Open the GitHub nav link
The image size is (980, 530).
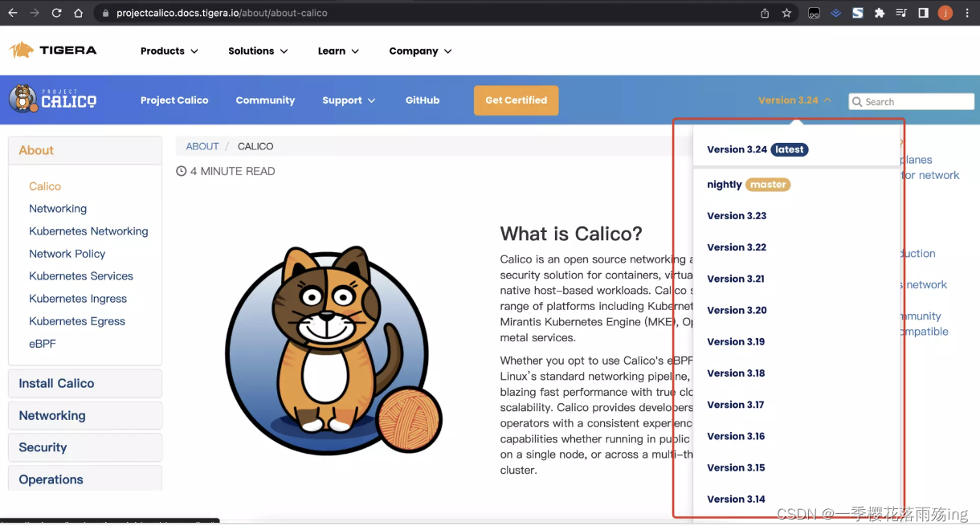coord(423,100)
